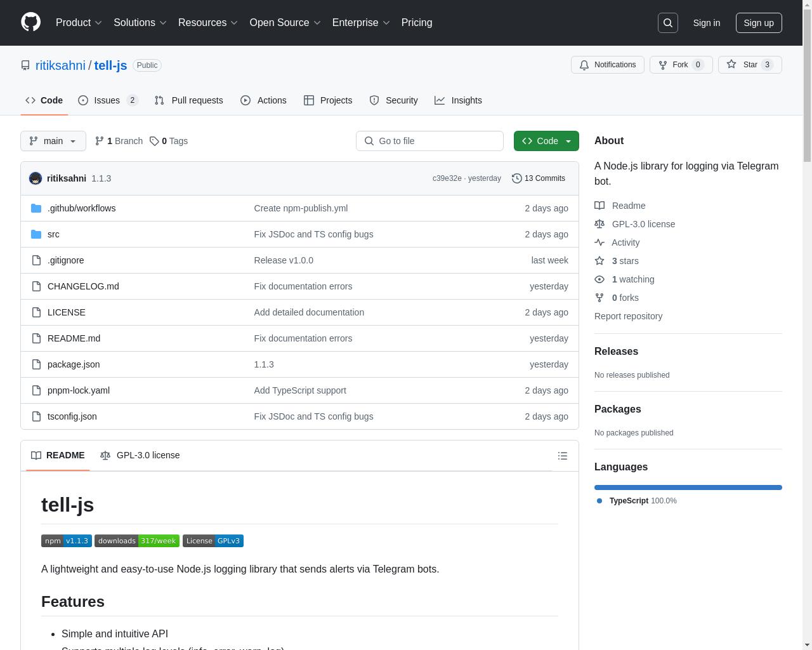Switch to the Pull requests tab

coord(189,100)
